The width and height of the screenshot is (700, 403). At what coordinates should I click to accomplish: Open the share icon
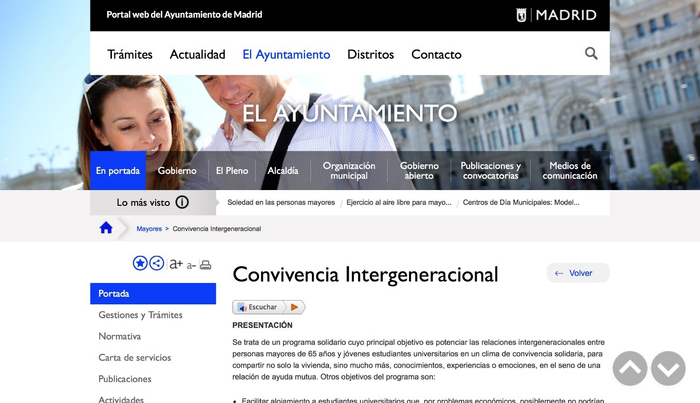pyautogui.click(x=156, y=263)
